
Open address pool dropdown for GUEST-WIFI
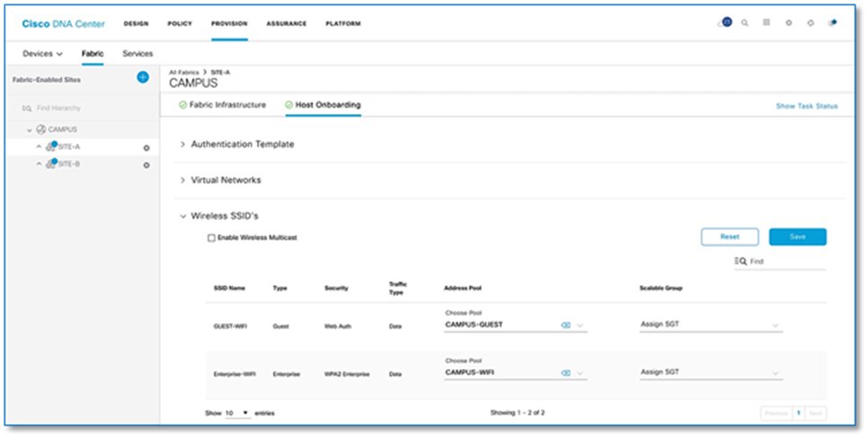point(580,326)
